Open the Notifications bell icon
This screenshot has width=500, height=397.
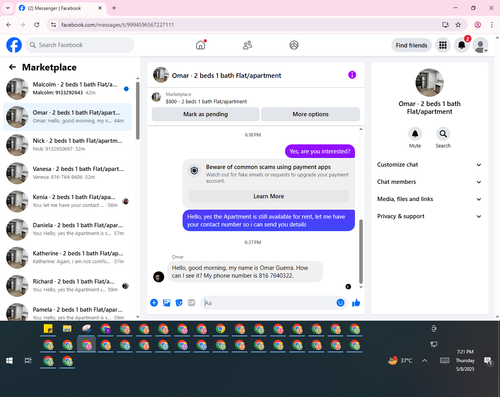(462, 45)
